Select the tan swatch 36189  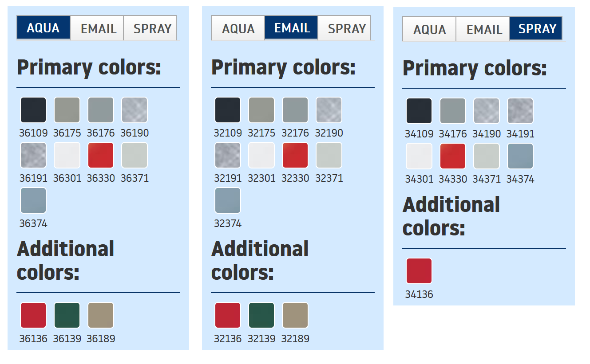[101, 315]
